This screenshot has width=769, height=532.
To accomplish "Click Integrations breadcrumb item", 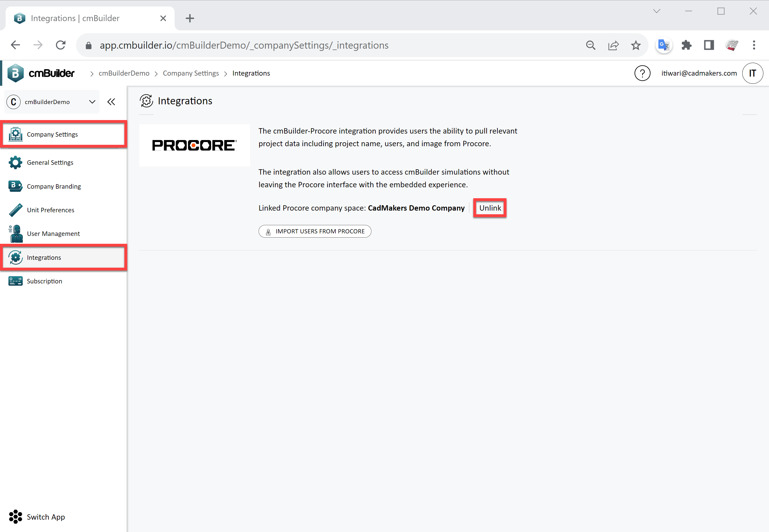I will [251, 73].
